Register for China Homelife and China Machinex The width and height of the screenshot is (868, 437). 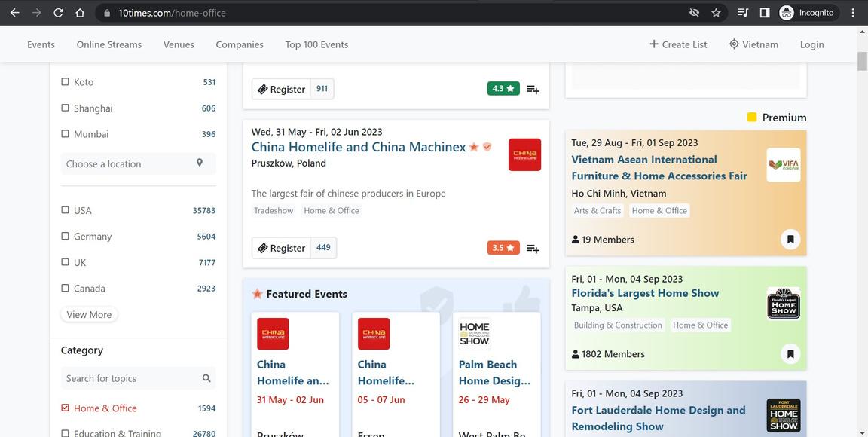[283, 248]
